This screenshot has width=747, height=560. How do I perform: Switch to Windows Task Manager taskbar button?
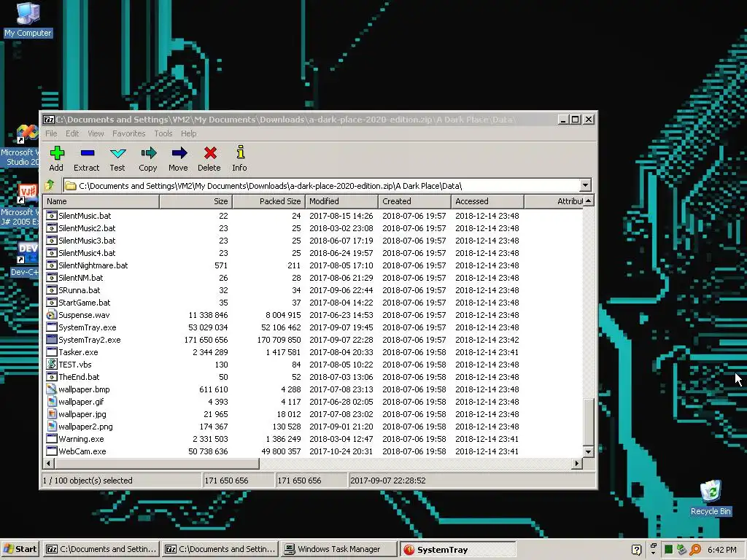[x=338, y=549]
